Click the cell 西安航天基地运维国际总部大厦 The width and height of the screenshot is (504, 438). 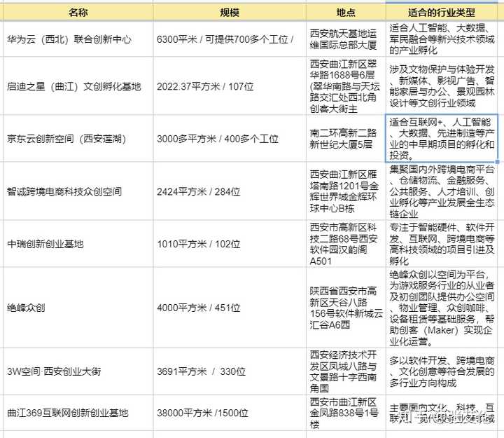[346, 39]
